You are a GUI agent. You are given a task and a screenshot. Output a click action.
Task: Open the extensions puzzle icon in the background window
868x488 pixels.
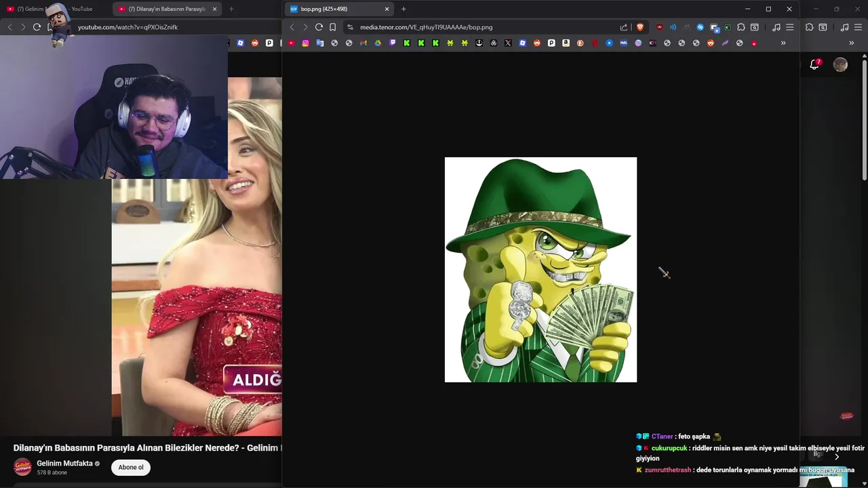click(x=809, y=27)
